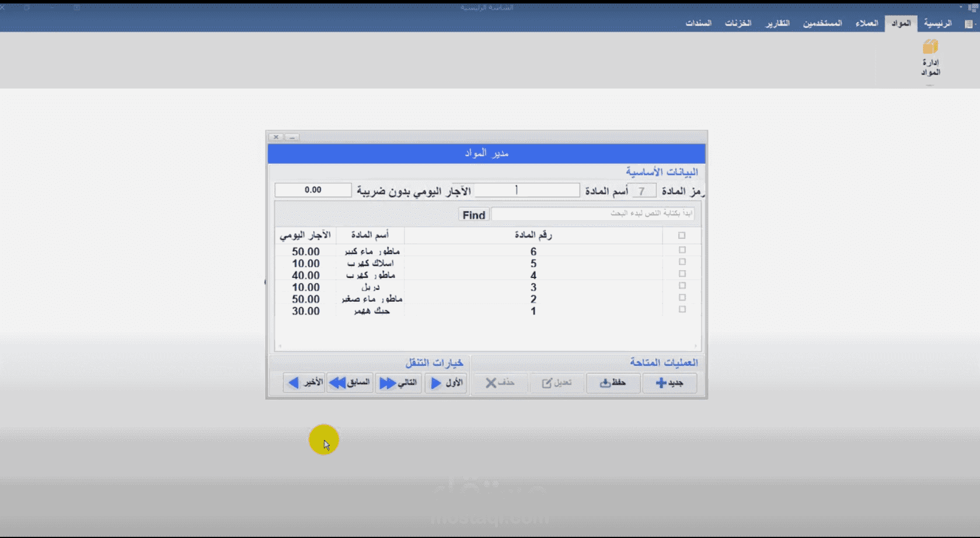Open the التقارير tab
Image resolution: width=980 pixels, height=538 pixels.
click(x=777, y=23)
